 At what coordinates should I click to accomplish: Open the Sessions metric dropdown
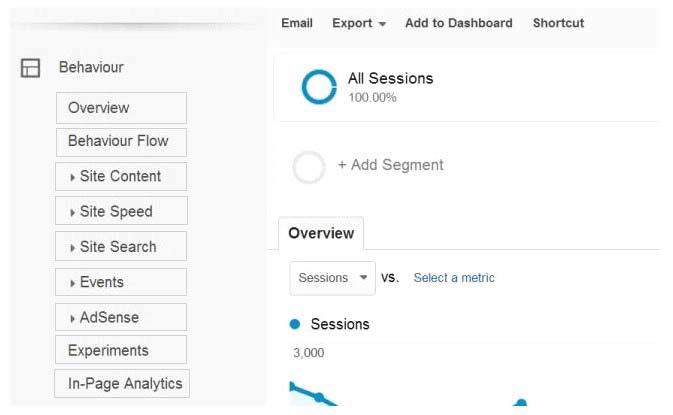333,278
